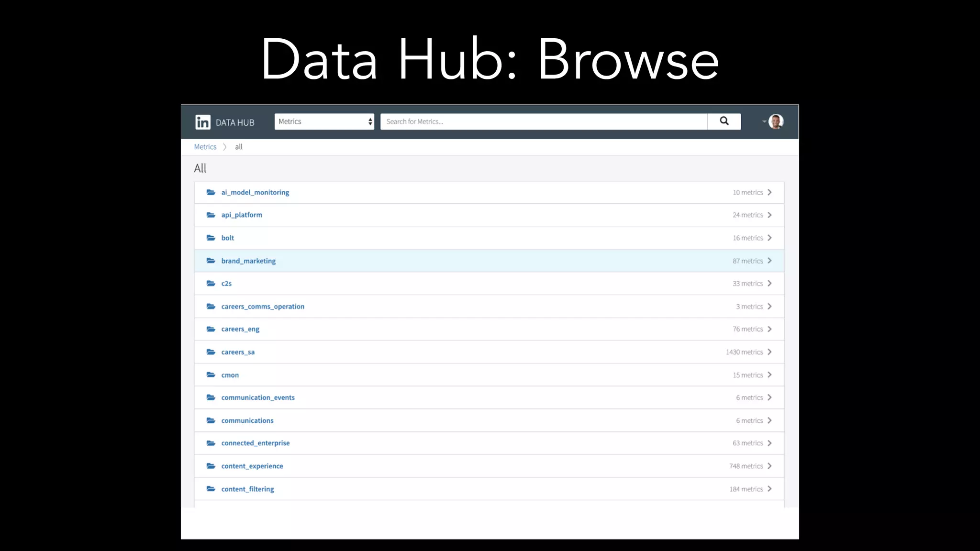The width and height of the screenshot is (980, 551).
Task: Click the folder icon for content_filtering
Action: [x=211, y=489]
